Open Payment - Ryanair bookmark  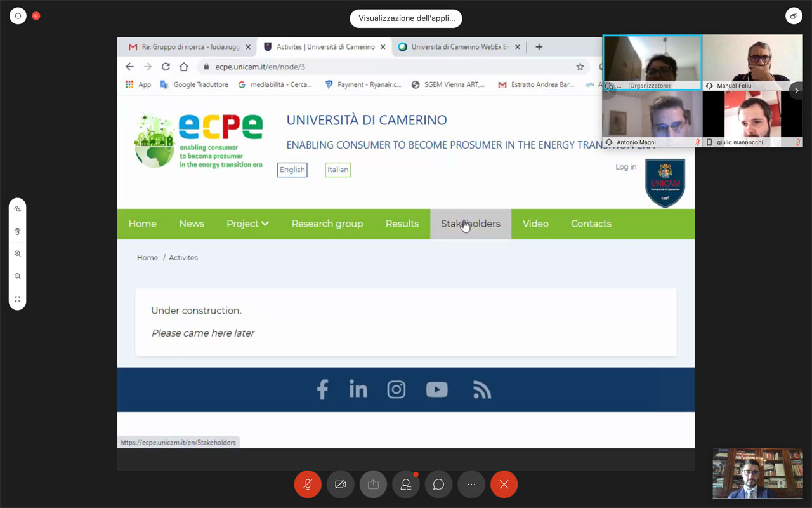coord(363,84)
